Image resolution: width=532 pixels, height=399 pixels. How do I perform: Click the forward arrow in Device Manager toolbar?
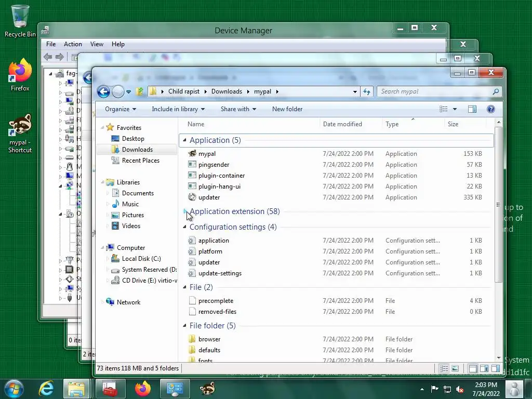click(x=59, y=57)
